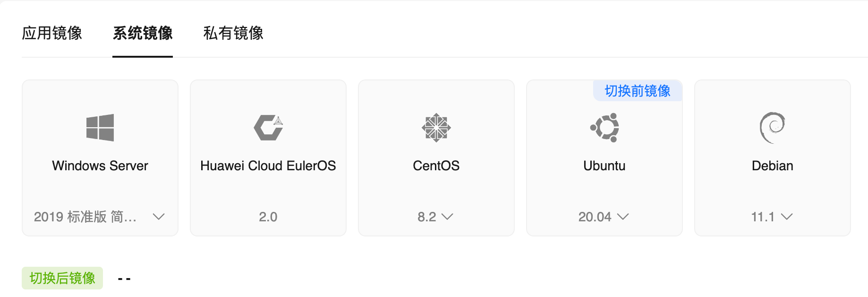Click the Windows Server name label

point(100,166)
